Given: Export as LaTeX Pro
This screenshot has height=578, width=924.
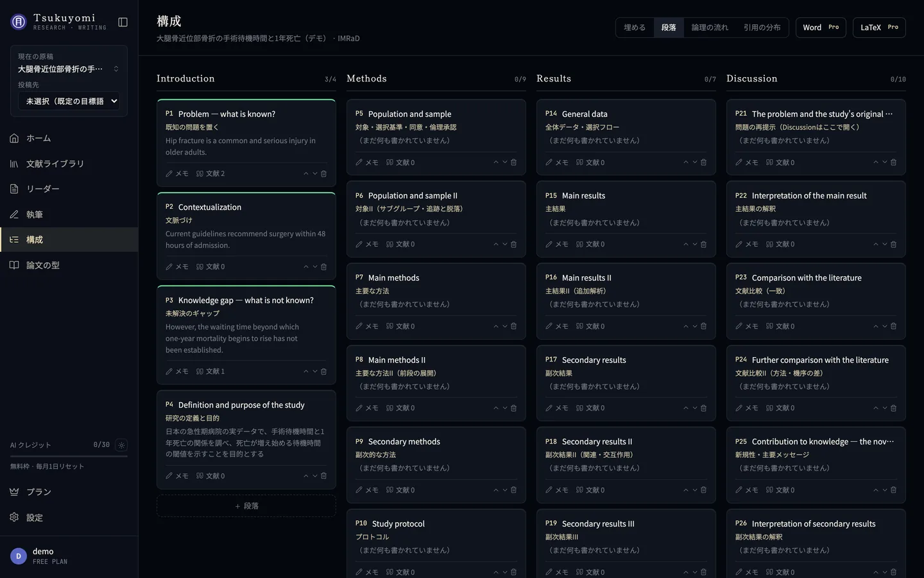Looking at the screenshot, I should coord(879,28).
